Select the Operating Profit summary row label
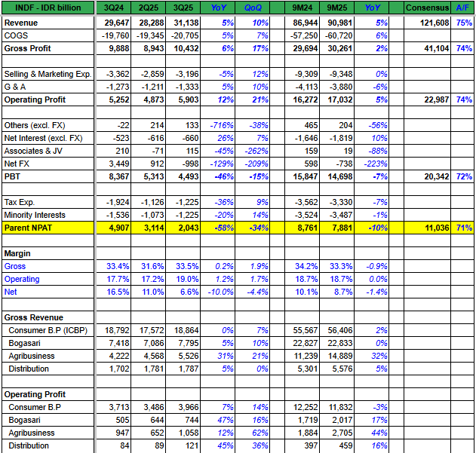 click(x=35, y=99)
